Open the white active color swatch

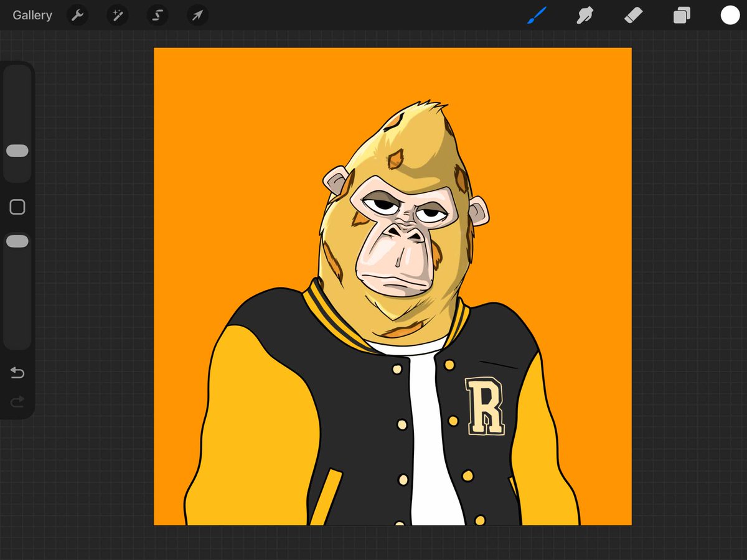pyautogui.click(x=730, y=16)
